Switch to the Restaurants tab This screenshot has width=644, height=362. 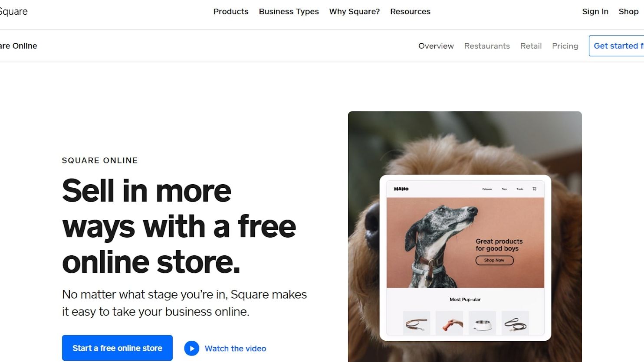pyautogui.click(x=487, y=46)
